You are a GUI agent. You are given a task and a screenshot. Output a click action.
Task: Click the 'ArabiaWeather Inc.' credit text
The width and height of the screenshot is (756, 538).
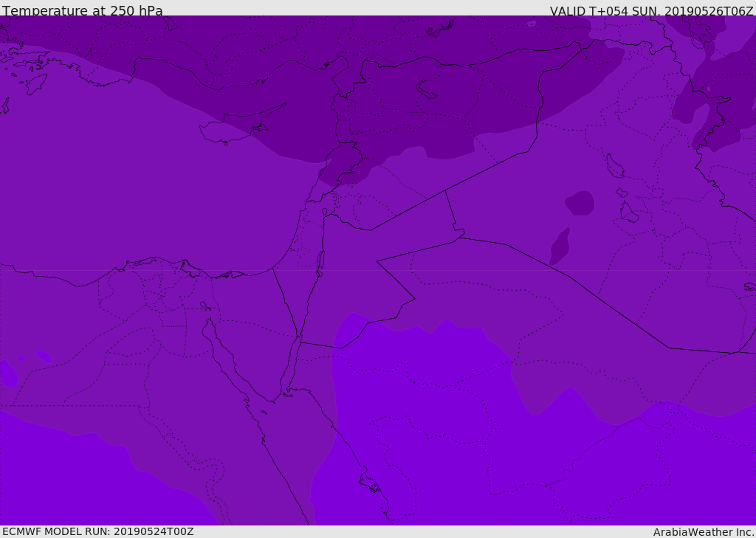[704, 532]
